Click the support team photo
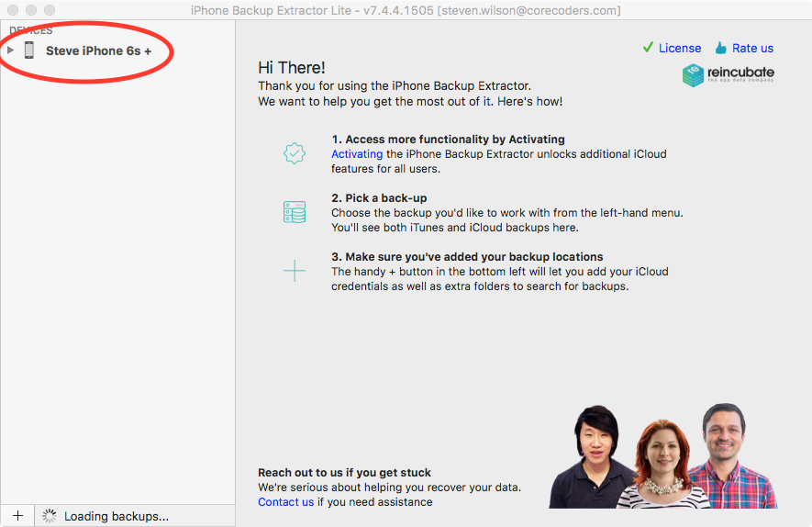812x527 pixels. (662, 456)
